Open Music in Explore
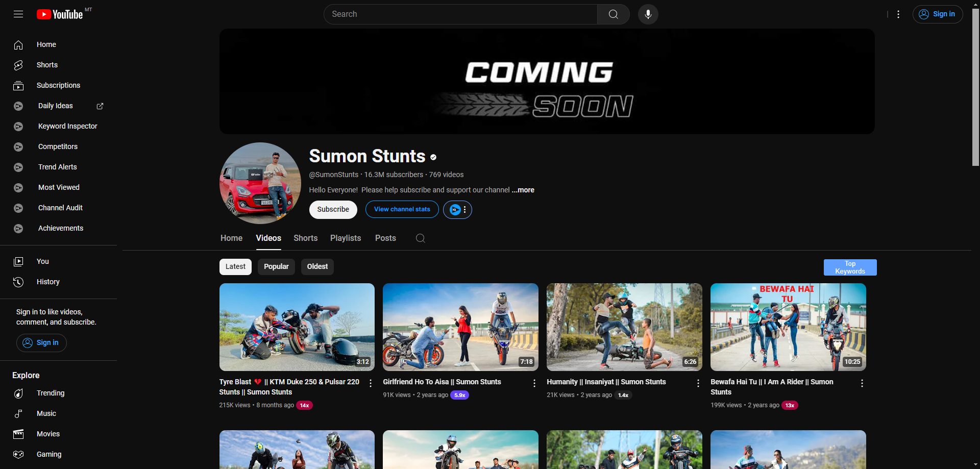The width and height of the screenshot is (980, 469). 58,413
